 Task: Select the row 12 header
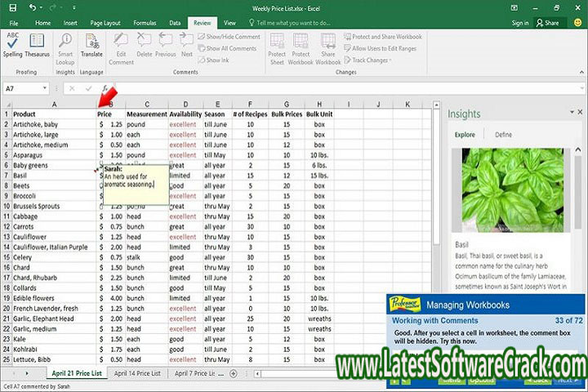(7, 226)
